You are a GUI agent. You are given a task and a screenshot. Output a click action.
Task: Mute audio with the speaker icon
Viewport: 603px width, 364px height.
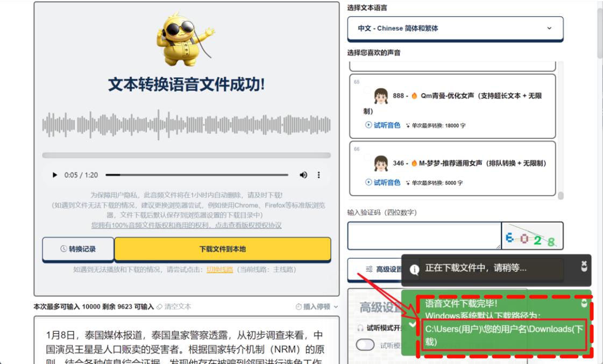(x=303, y=175)
